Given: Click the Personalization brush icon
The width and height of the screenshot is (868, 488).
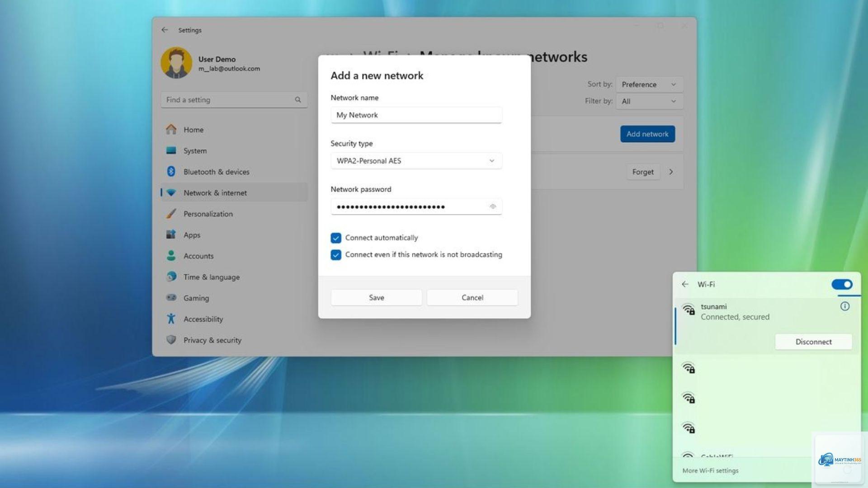Looking at the screenshot, I should click(171, 213).
